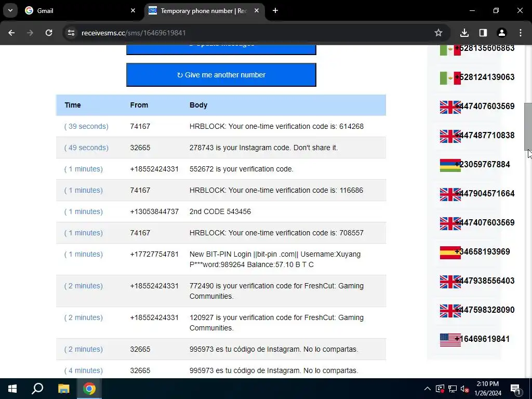The height and width of the screenshot is (399, 532).
Task: Open Chrome profile avatar
Action: 502,33
